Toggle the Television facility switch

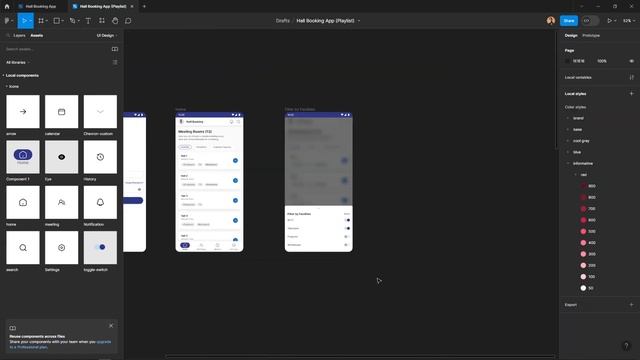[x=347, y=228]
